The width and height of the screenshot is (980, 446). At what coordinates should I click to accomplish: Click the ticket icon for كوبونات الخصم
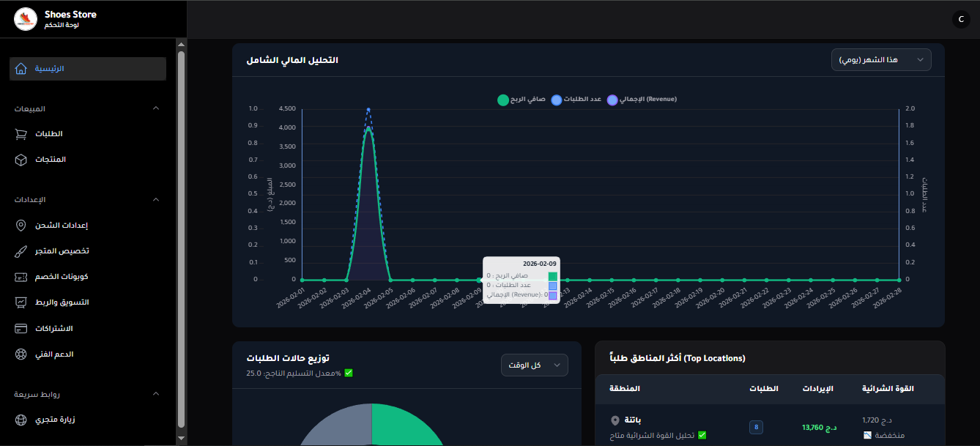(x=21, y=277)
